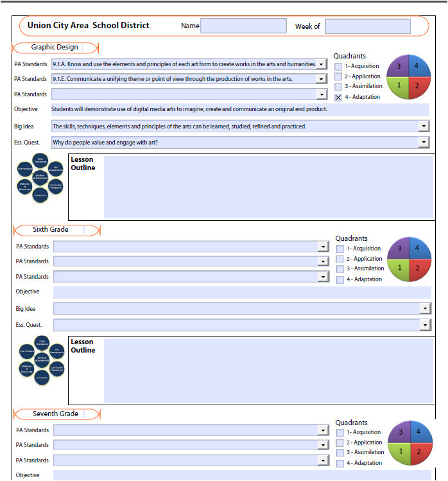Open the 9.1.E. PA Standards dropdown
Screen dimensions: 448x481
[321, 79]
